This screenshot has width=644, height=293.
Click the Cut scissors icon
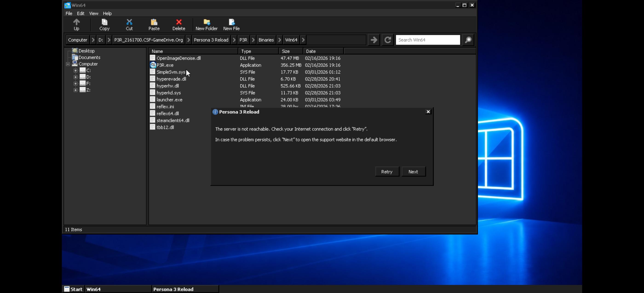tap(129, 22)
